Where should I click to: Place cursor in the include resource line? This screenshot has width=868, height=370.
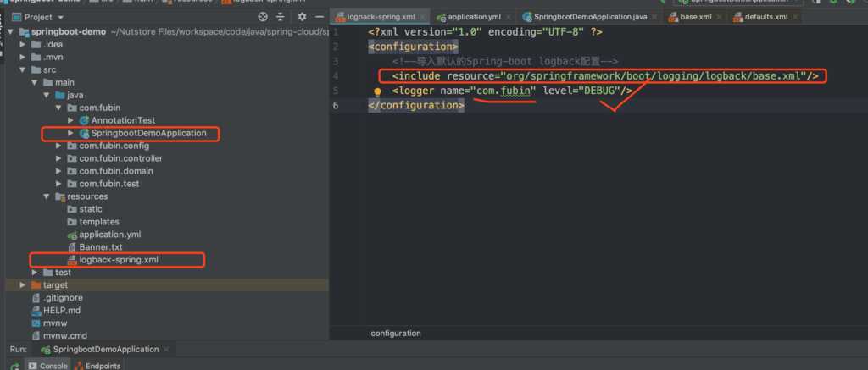pos(605,75)
